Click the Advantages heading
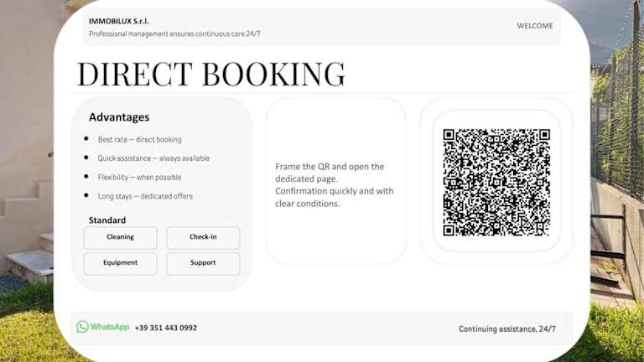The width and height of the screenshot is (644, 362). point(119,117)
